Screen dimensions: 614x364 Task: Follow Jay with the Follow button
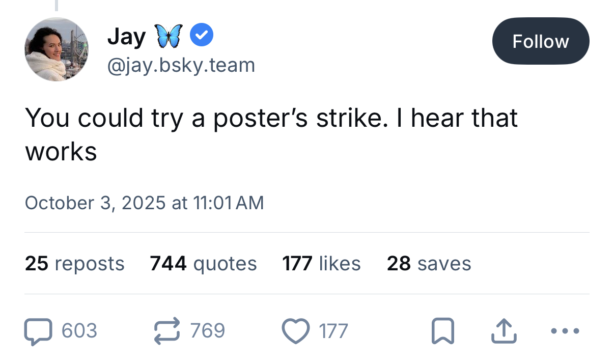coord(540,41)
